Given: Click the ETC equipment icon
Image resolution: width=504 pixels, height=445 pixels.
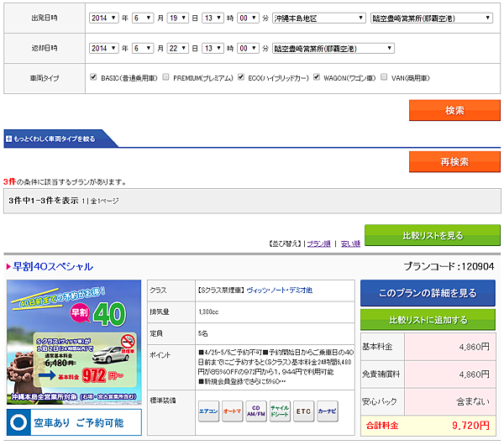Looking at the screenshot, I should point(306,412).
